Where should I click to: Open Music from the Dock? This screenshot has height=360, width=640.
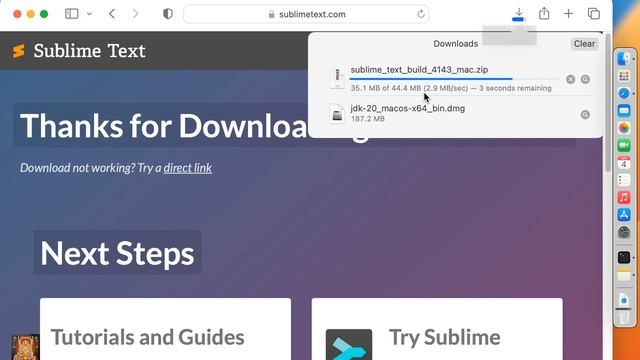point(624,198)
